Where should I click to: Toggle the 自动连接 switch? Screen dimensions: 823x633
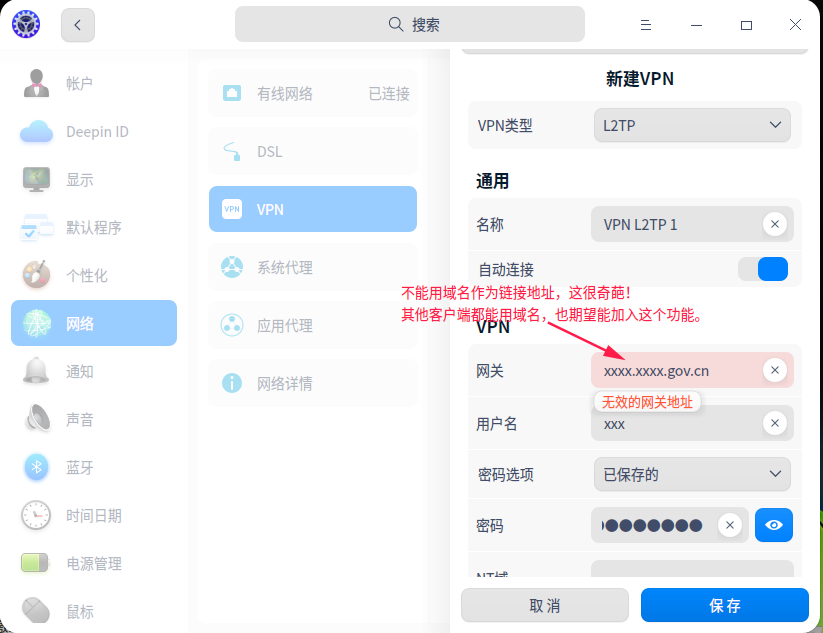tap(764, 269)
